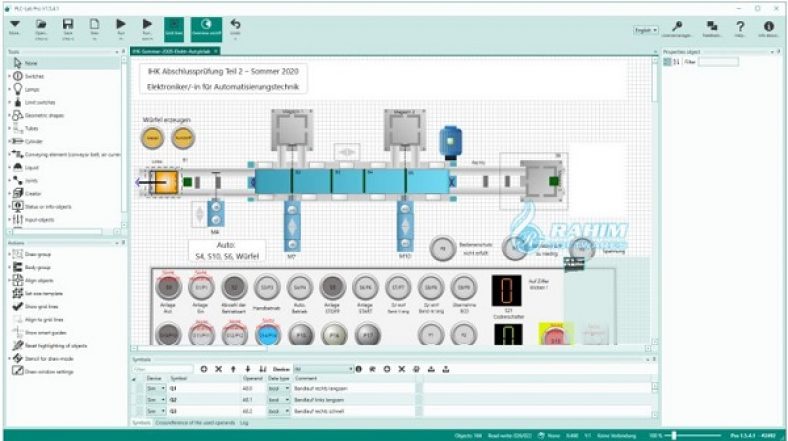788x441 pixels.
Task: Click the Draw group action
Action: (31, 255)
